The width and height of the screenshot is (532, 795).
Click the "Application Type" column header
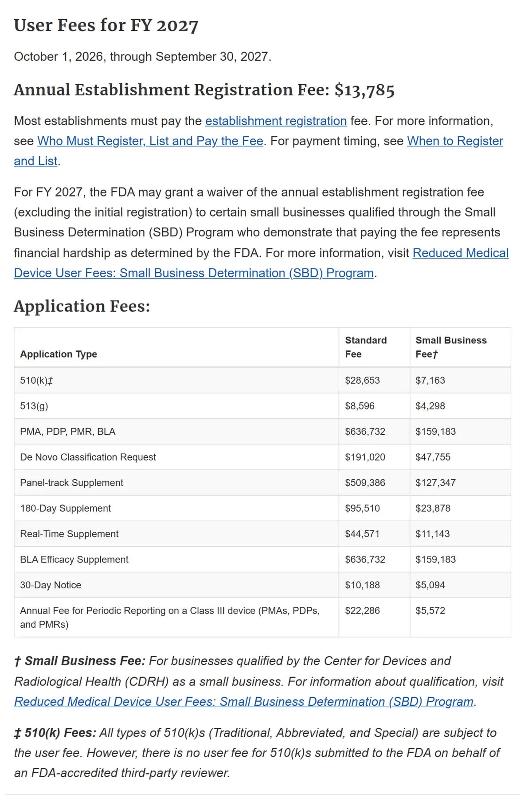(x=59, y=354)
